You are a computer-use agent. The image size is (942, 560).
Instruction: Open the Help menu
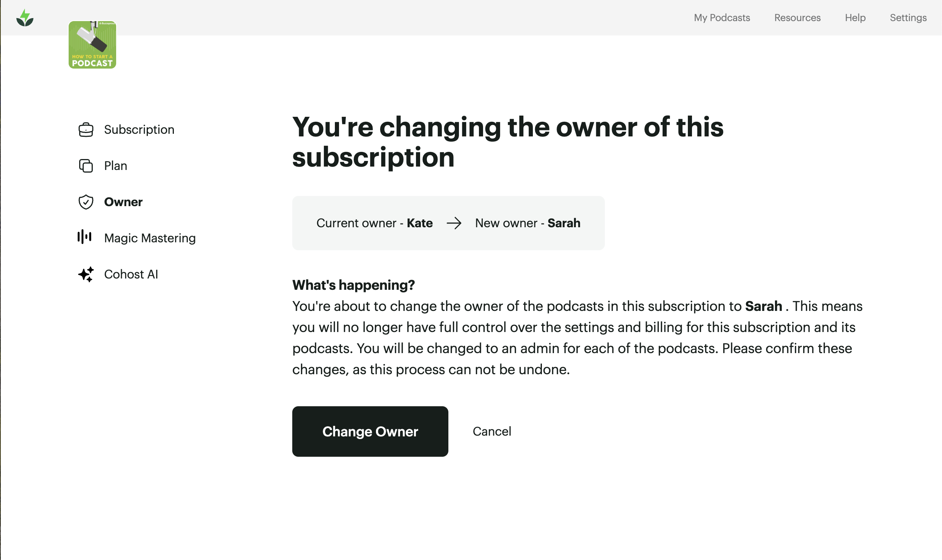point(855,17)
